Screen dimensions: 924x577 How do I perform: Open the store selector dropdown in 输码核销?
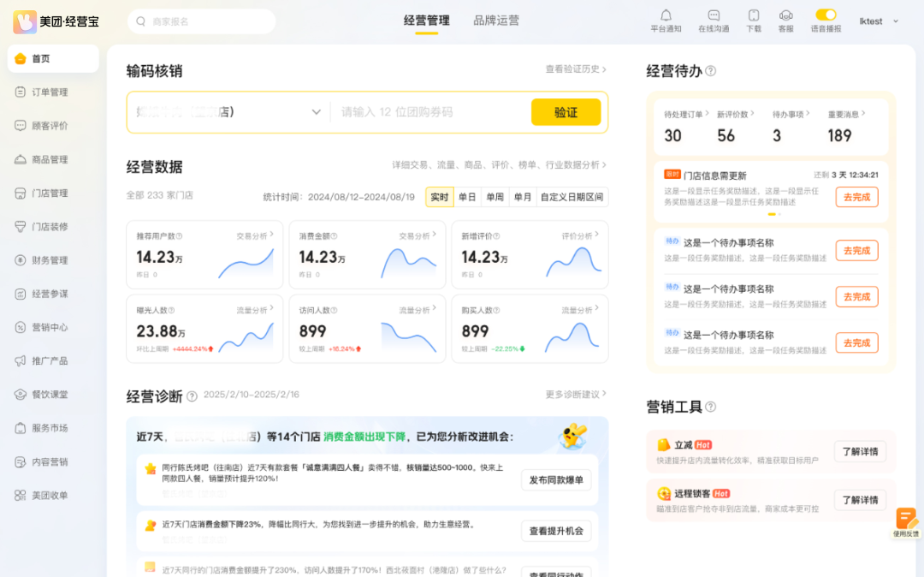click(x=317, y=111)
